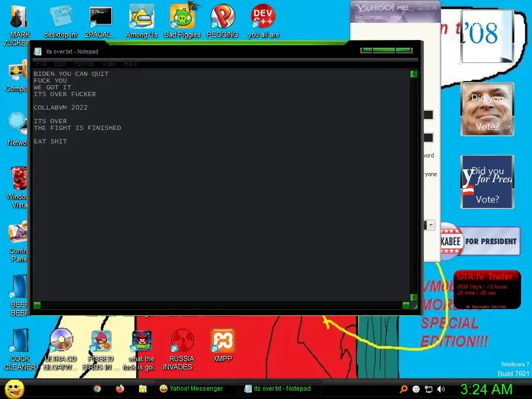532x399 pixels.
Task: Launch Firefox from the taskbar
Action: pos(120,389)
